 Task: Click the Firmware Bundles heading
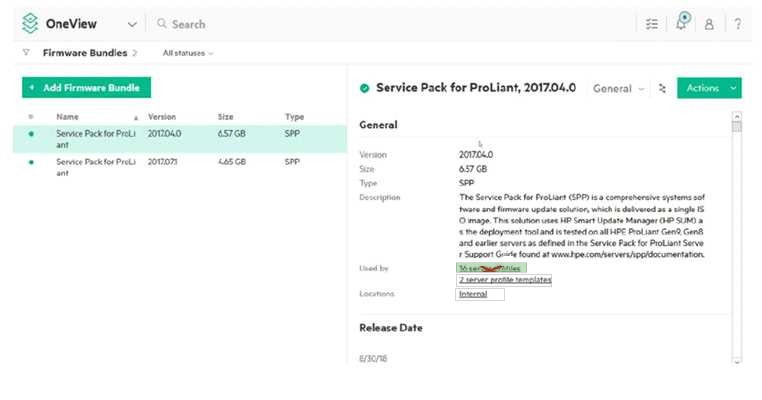pos(85,53)
